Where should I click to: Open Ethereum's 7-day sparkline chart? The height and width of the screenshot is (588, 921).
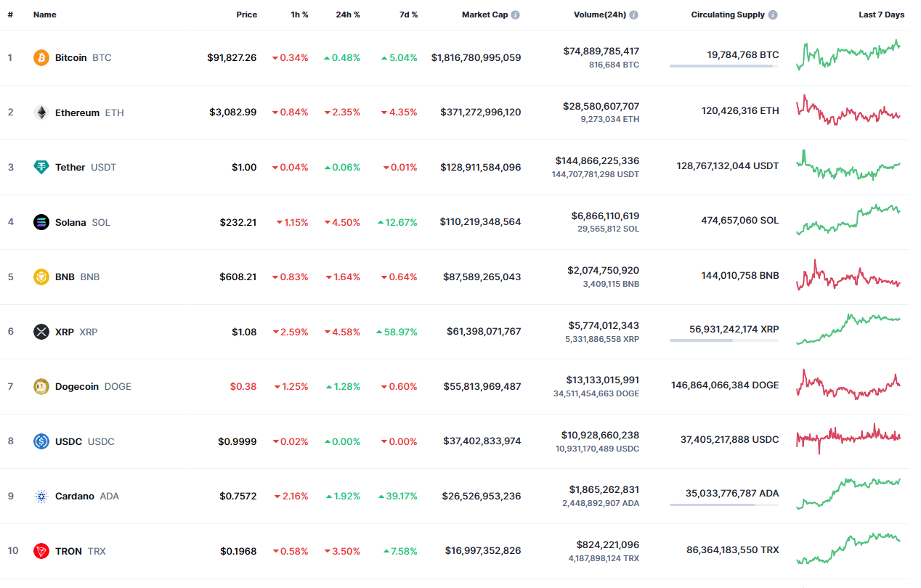[x=848, y=110]
